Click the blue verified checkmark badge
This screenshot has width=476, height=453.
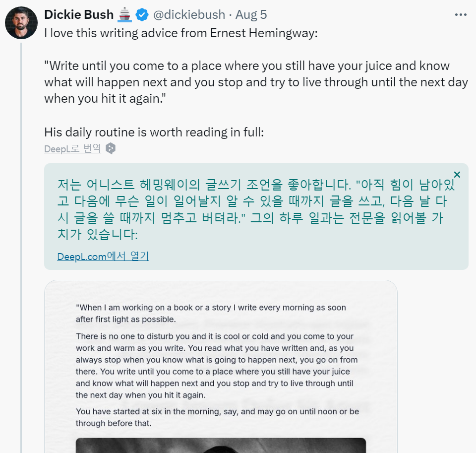click(x=141, y=14)
